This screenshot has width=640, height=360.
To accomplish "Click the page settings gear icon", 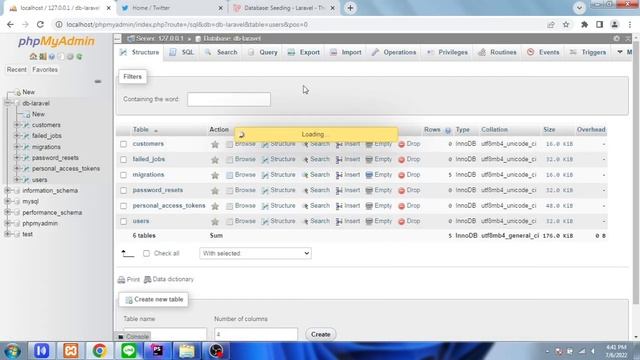I will (x=616, y=38).
